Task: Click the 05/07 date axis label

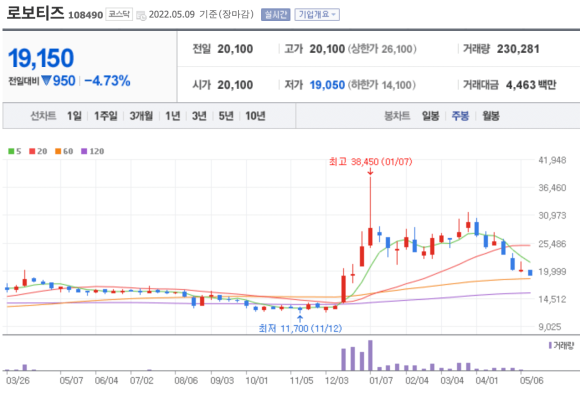Action: [71, 380]
